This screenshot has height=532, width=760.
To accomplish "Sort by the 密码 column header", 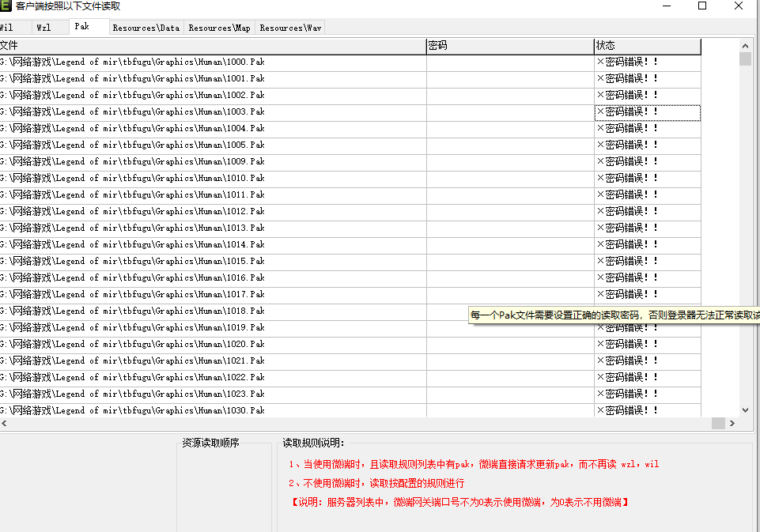I will click(x=509, y=47).
